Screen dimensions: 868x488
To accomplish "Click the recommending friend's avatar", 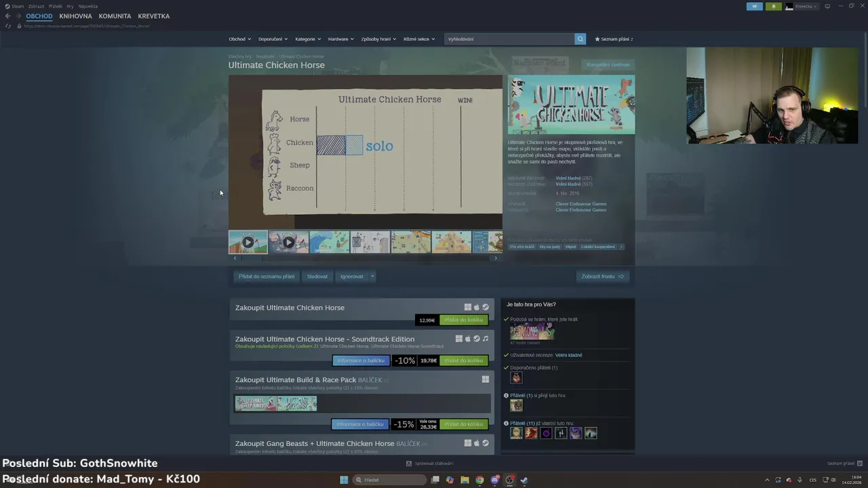I will 517,378.
